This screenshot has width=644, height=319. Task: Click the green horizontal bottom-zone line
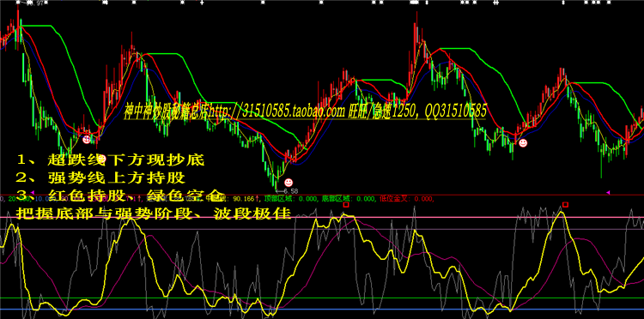click(322, 298)
